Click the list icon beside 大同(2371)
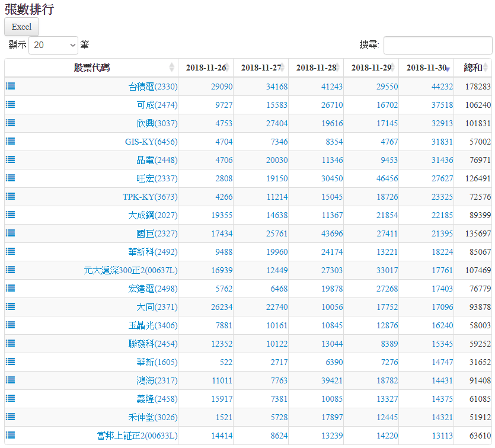 [x=11, y=306]
